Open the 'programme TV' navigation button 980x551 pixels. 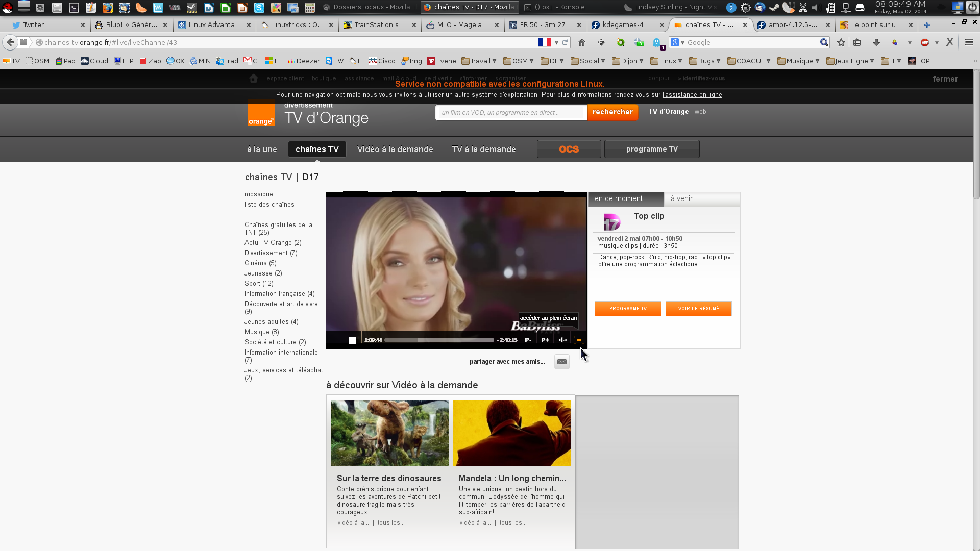click(652, 149)
